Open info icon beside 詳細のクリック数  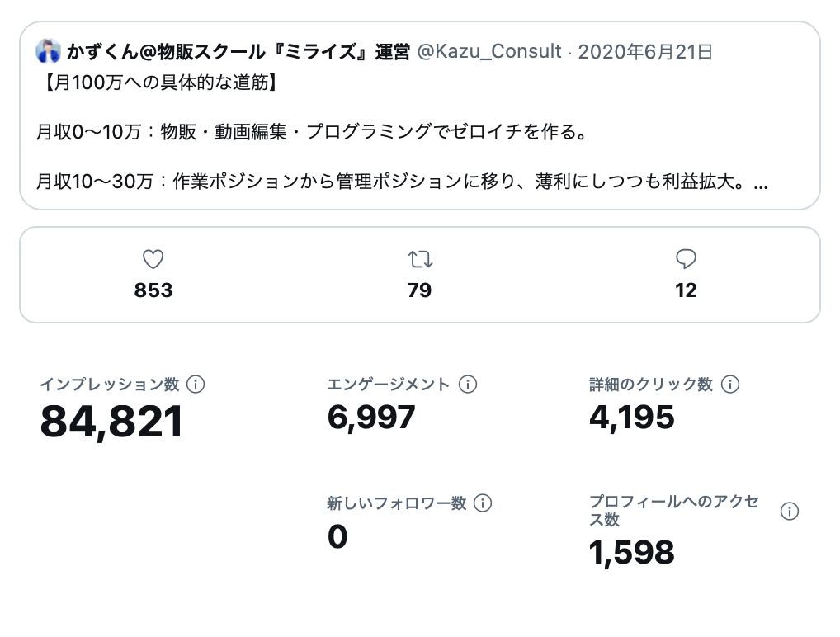click(x=730, y=385)
